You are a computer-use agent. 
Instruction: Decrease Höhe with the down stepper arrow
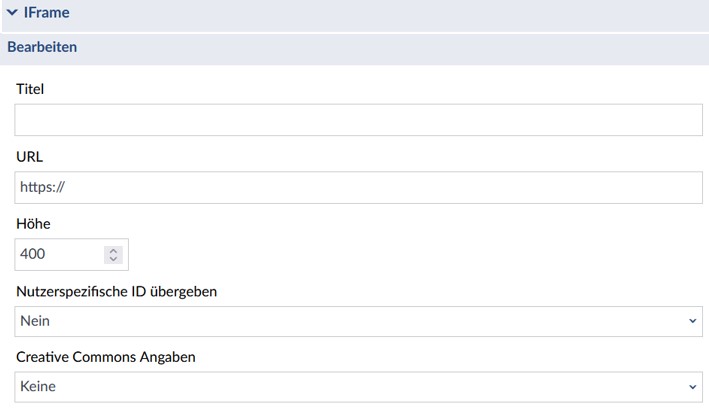(x=113, y=259)
